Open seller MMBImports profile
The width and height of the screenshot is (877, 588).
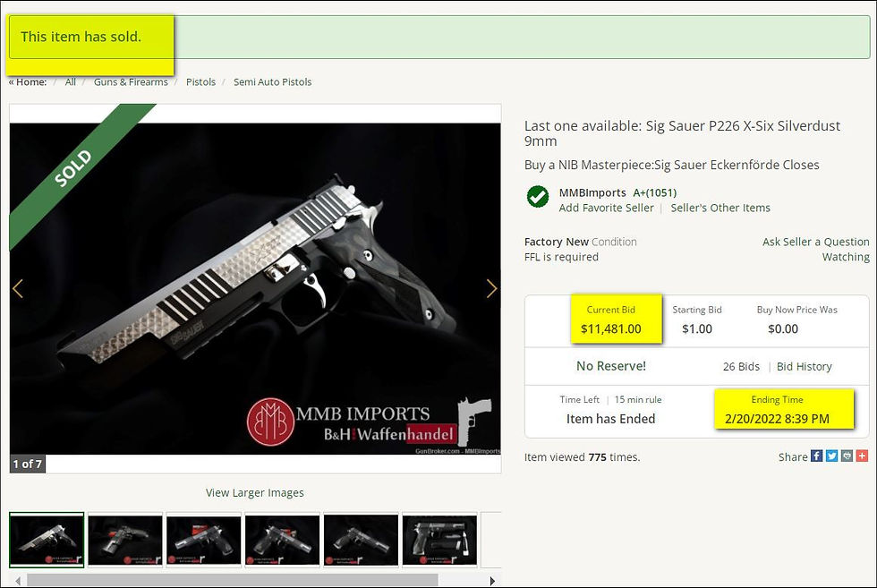pyautogui.click(x=592, y=192)
